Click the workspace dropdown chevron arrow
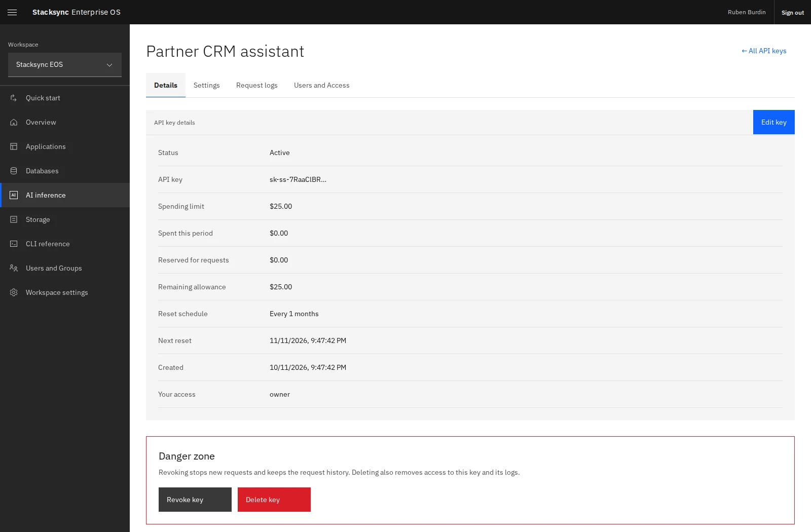The image size is (811, 532). click(109, 65)
